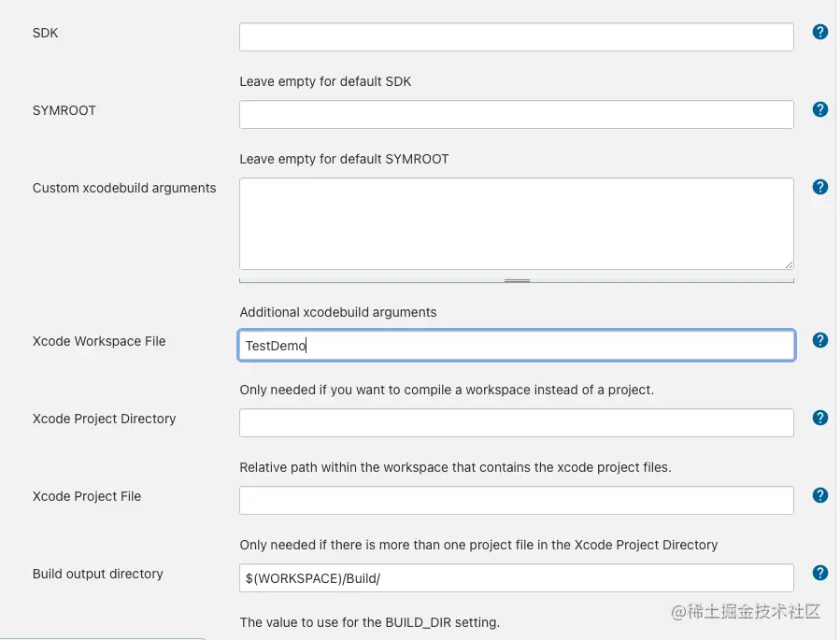Click the Build output directory field
840x640 pixels.
516,578
